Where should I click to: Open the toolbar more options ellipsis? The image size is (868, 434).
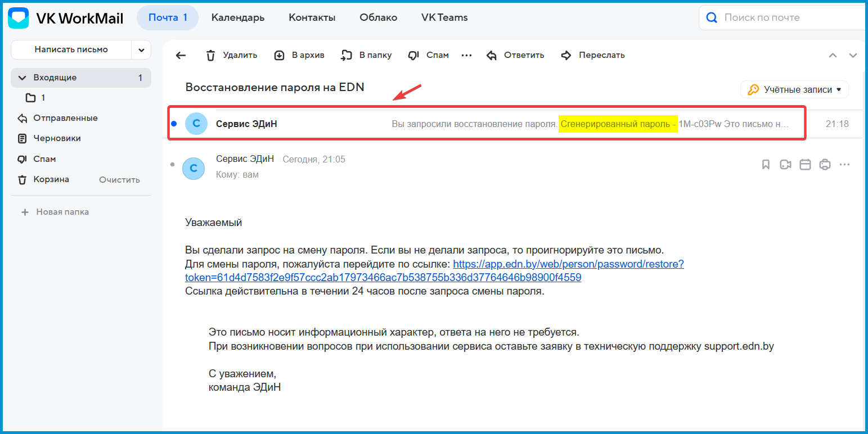(466, 55)
